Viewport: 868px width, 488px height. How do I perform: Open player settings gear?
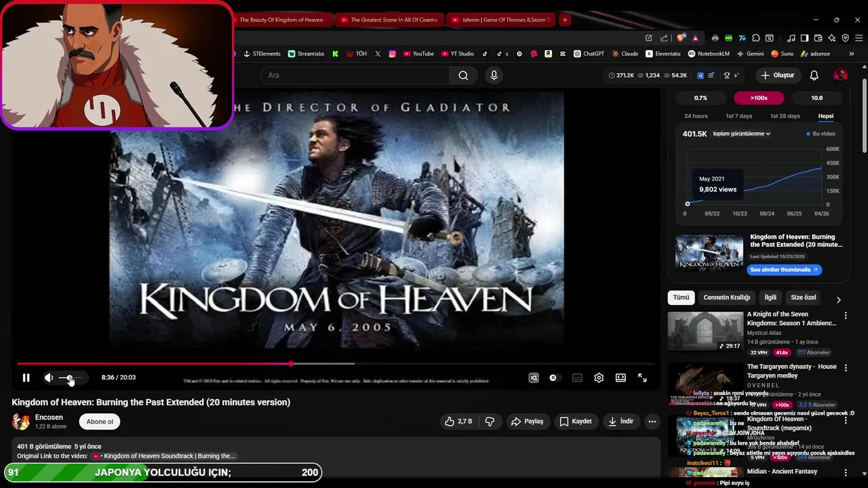click(x=599, y=378)
